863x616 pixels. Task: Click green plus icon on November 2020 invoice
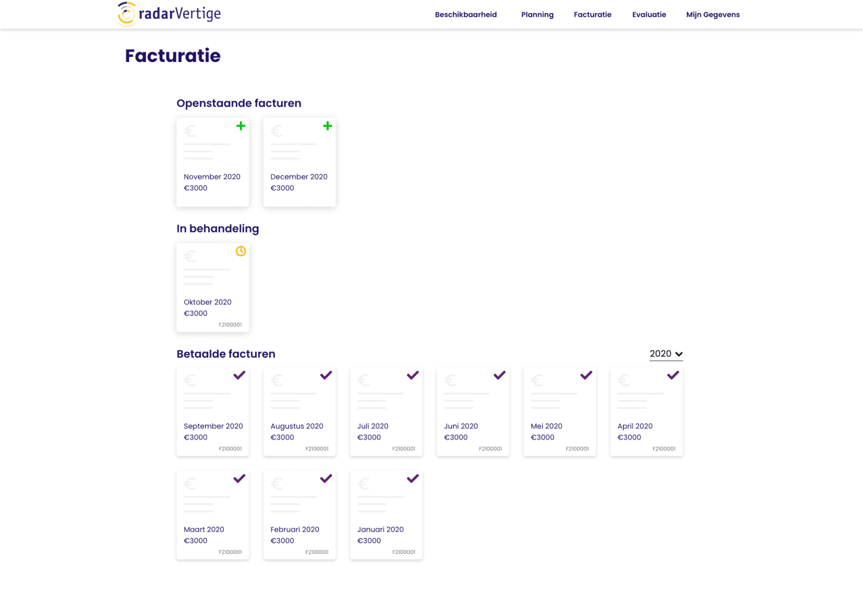241,126
